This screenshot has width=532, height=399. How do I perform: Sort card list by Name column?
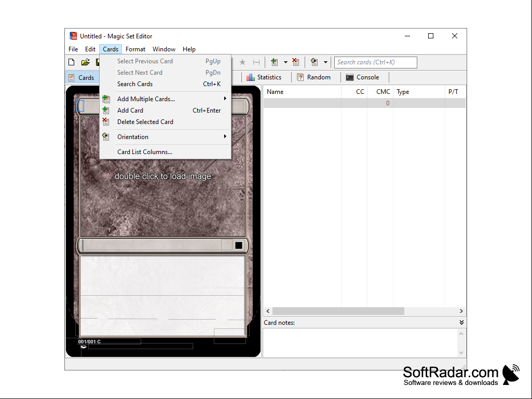[302, 92]
